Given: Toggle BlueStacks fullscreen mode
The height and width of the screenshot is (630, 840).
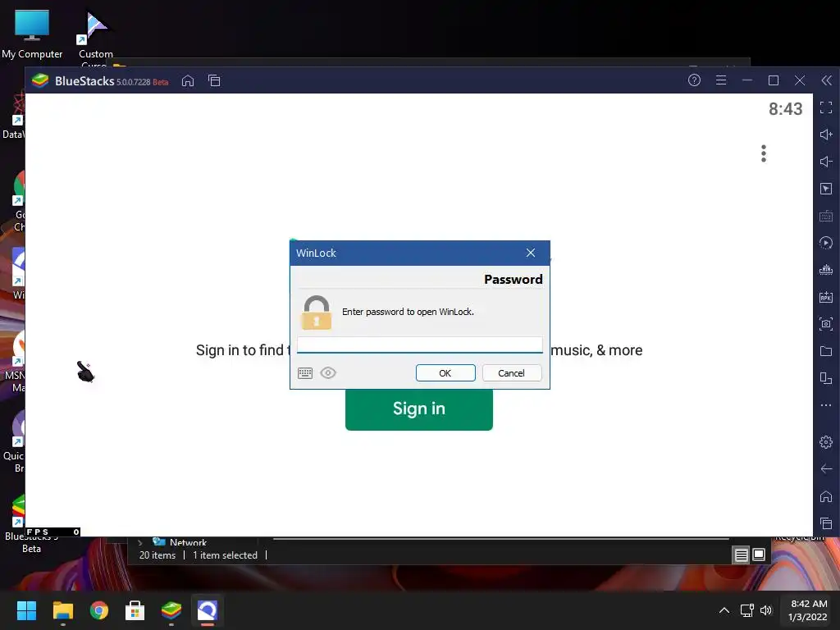Looking at the screenshot, I should point(826,107).
